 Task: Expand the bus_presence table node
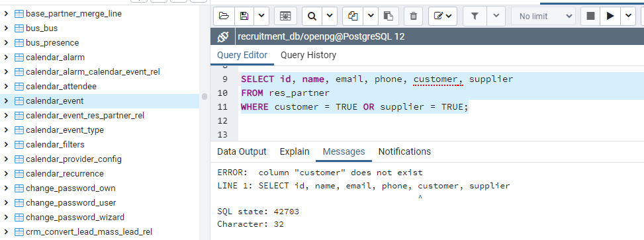tap(6, 43)
